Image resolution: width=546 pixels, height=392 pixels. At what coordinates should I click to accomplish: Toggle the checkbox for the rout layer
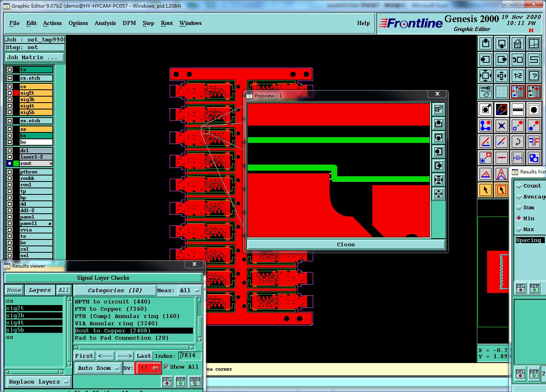[10, 163]
